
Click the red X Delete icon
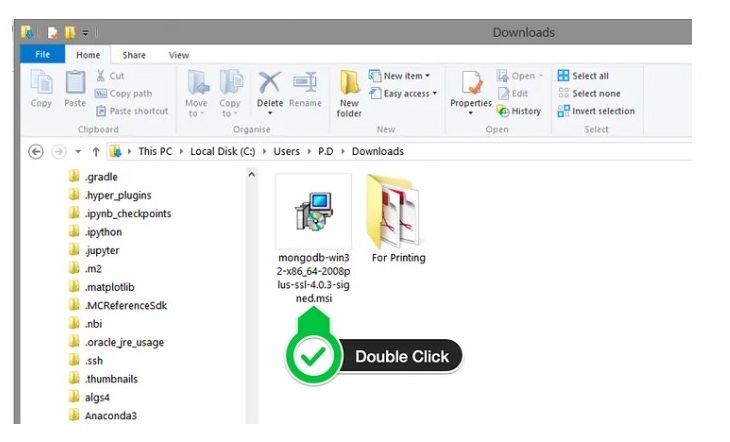(x=270, y=83)
